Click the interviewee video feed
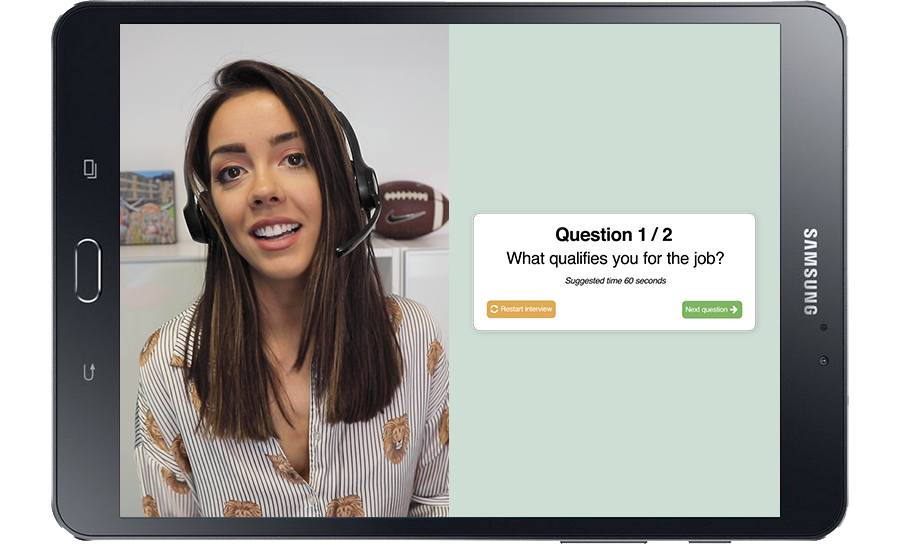 (284, 270)
